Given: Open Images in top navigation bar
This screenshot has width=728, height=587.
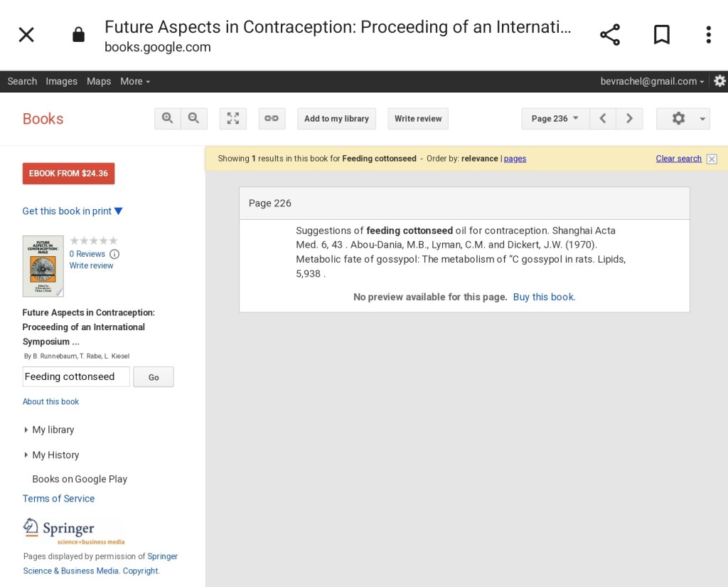Looking at the screenshot, I should [x=61, y=81].
